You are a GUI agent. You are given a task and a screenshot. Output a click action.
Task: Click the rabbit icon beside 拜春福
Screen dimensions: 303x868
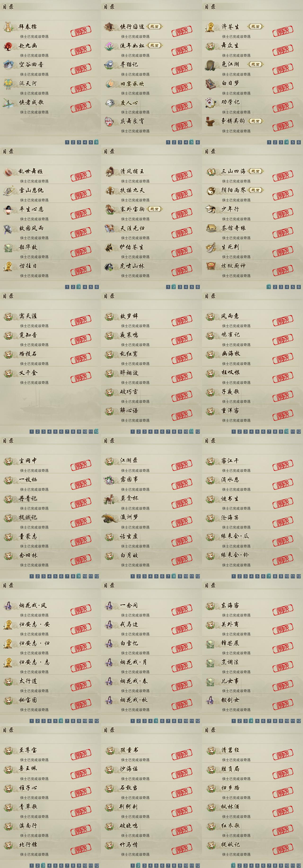(x=9, y=27)
